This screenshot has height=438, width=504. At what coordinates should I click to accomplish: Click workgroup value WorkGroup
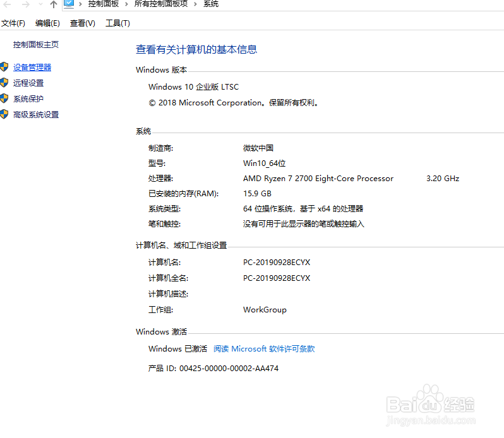tap(265, 310)
